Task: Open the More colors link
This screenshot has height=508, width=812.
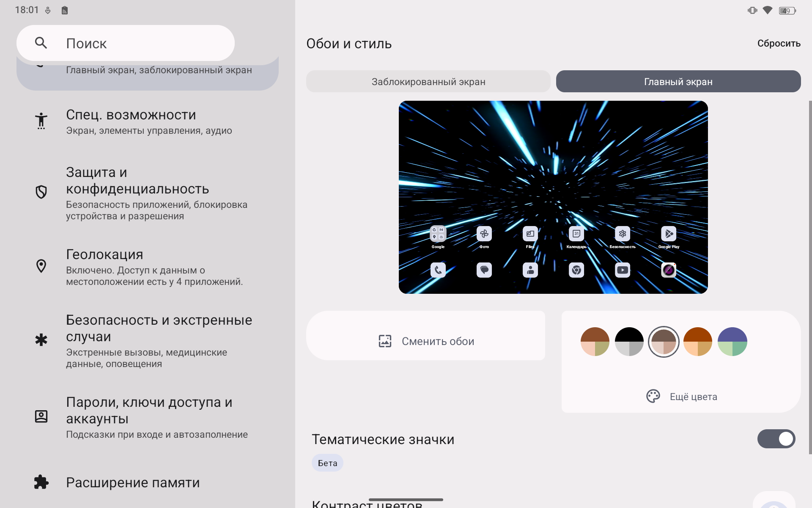Action: pos(693,397)
